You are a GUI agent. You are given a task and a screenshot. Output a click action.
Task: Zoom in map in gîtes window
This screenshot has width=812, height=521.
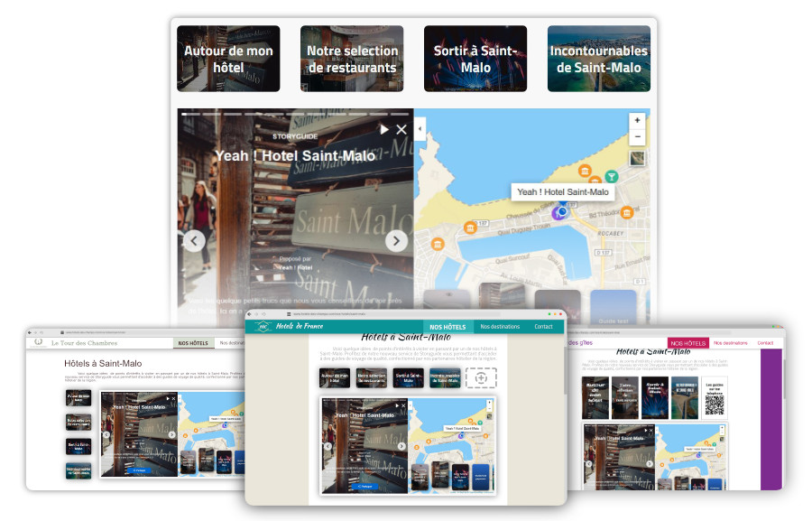[x=722, y=428]
